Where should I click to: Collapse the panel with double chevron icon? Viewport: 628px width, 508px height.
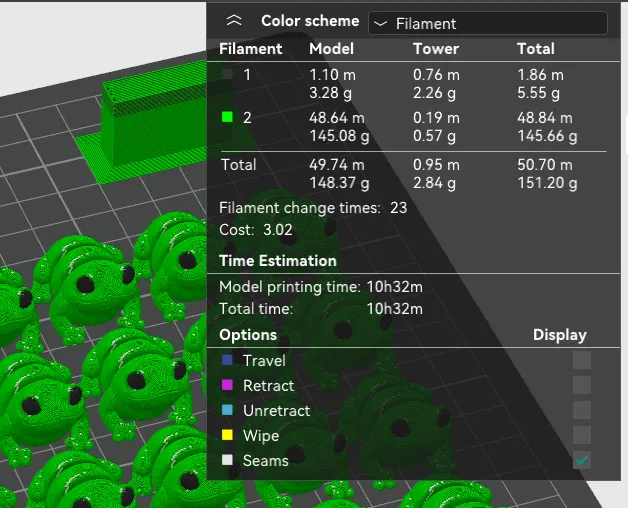pyautogui.click(x=234, y=20)
